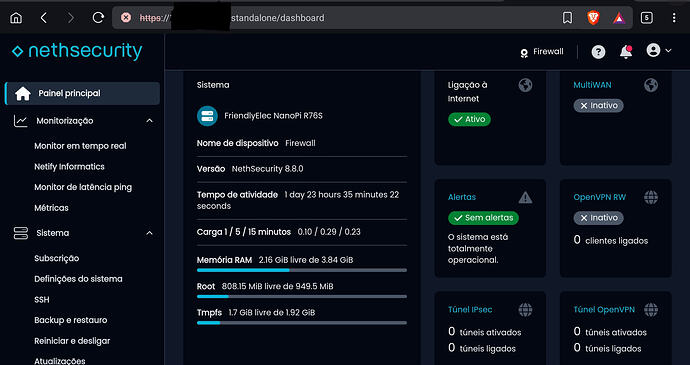Click the FriendlyElec NanoPi R76S text
The width and height of the screenshot is (690, 365).
point(273,116)
